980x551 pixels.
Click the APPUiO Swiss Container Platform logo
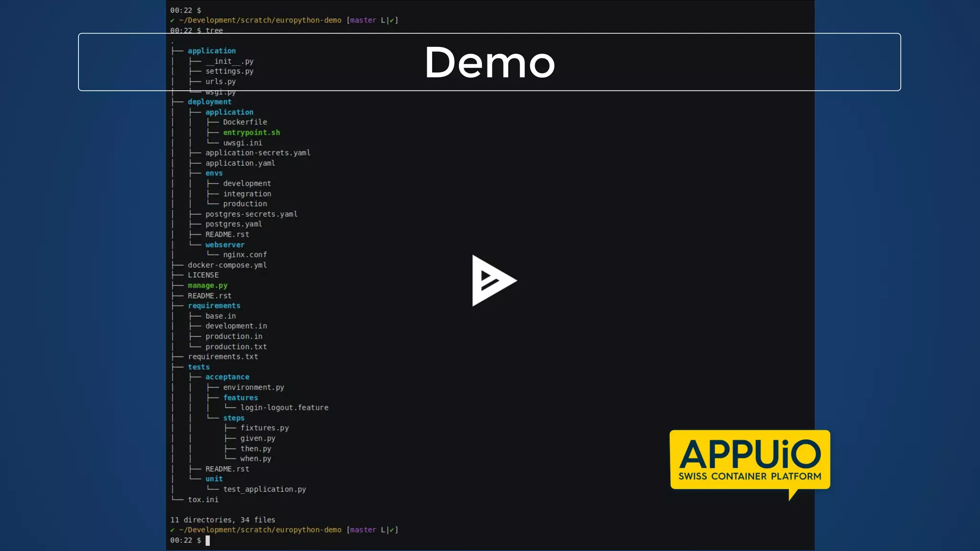pyautogui.click(x=750, y=464)
